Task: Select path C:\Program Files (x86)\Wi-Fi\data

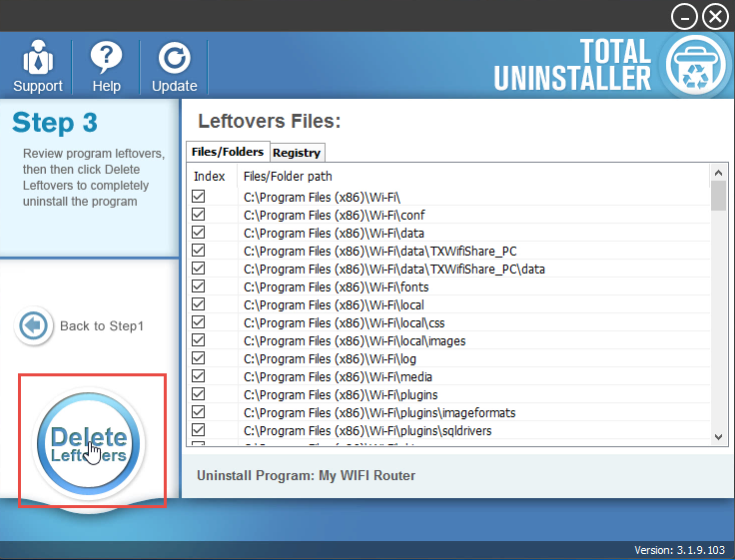Action: 334,233
